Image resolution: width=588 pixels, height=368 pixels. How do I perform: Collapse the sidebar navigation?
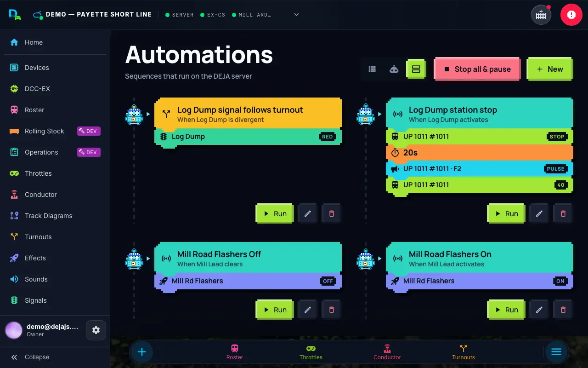(x=55, y=357)
